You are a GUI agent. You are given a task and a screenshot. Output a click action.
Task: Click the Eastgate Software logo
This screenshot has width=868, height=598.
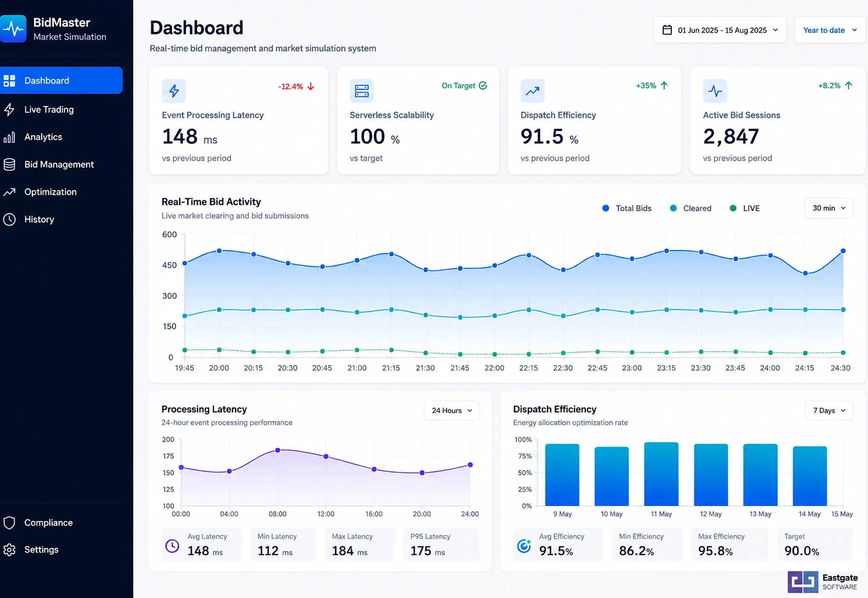point(823,582)
